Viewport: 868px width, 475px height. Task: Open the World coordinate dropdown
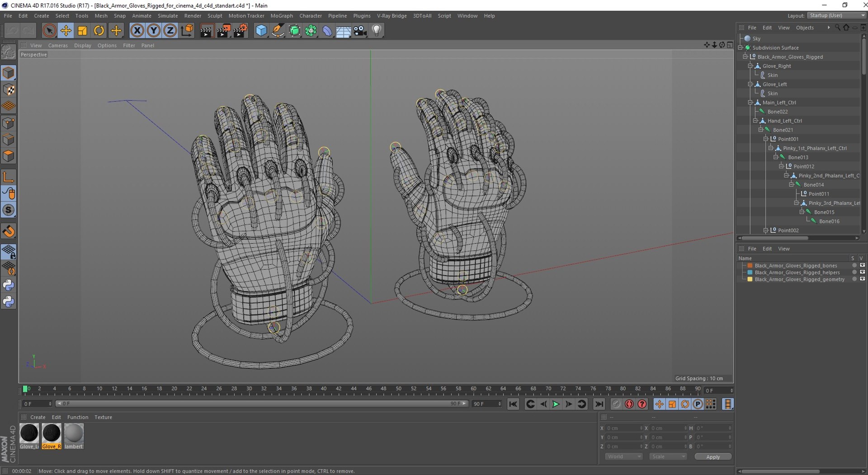(623, 456)
